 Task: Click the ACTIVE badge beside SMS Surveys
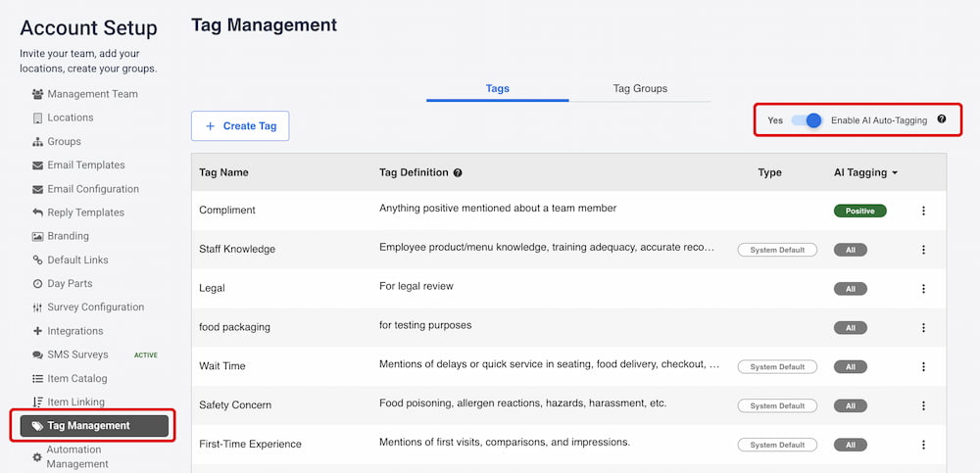pyautogui.click(x=146, y=355)
